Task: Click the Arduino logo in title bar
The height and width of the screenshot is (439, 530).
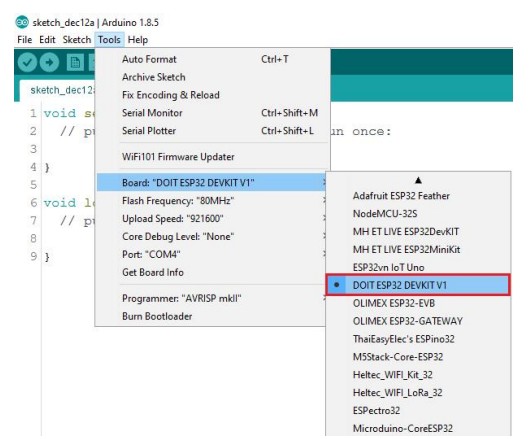Action: [22, 22]
